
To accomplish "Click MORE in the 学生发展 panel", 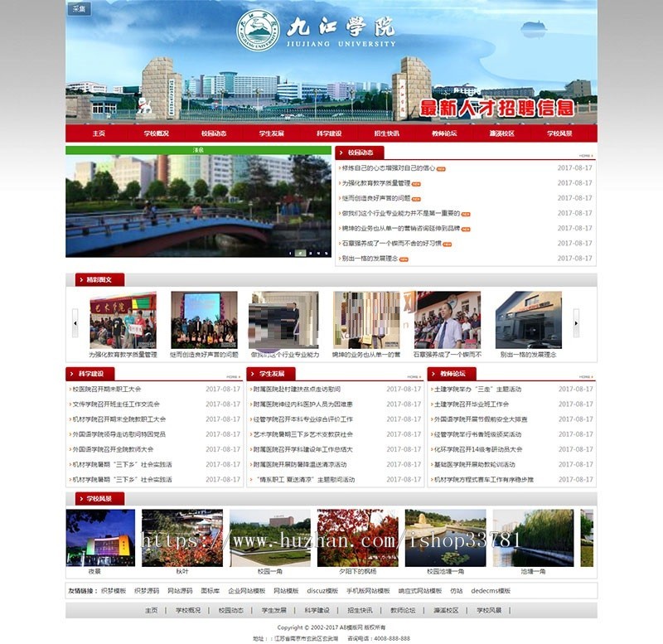I will coord(414,377).
